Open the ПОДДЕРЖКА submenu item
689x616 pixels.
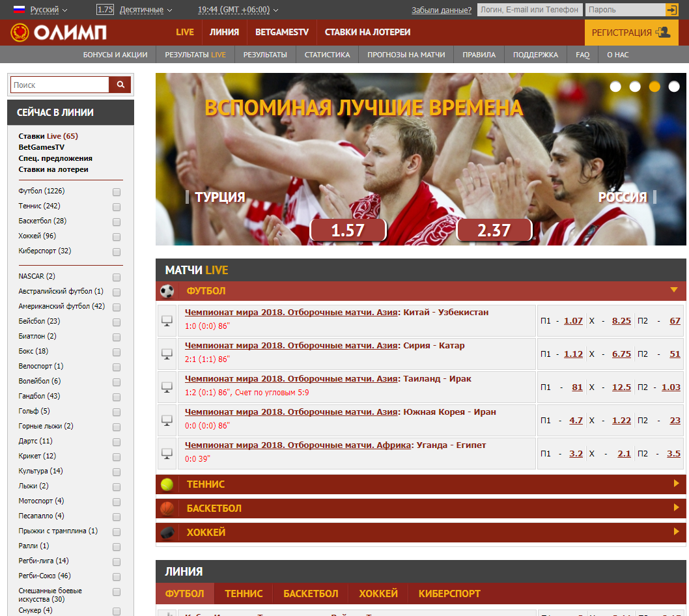point(535,55)
